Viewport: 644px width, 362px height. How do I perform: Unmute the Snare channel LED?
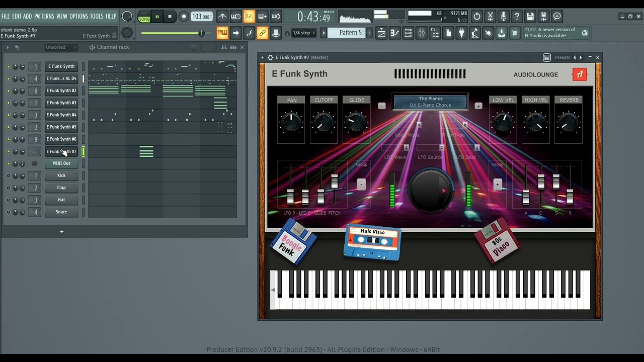pos(8,212)
